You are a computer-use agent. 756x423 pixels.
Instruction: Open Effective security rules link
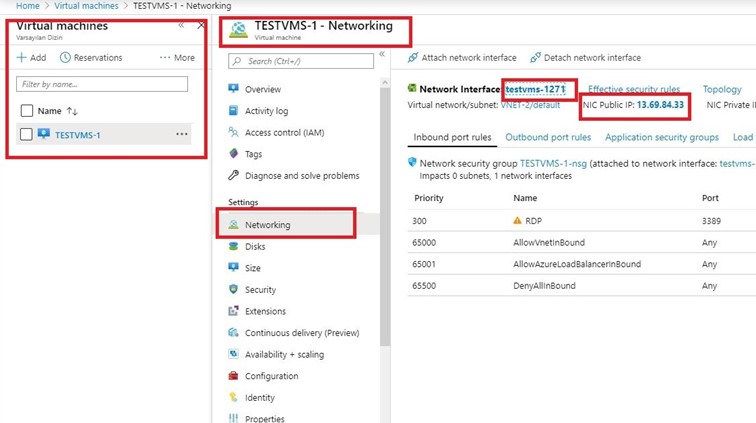[634, 89]
